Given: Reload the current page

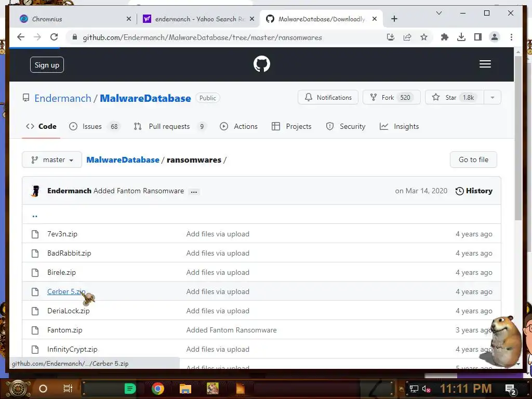Looking at the screenshot, I should (54, 37).
